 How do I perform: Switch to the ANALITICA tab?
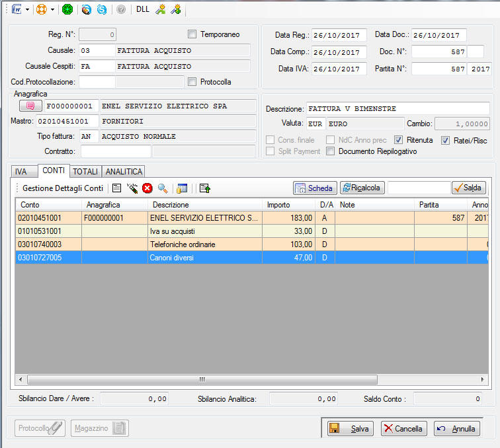coord(124,171)
